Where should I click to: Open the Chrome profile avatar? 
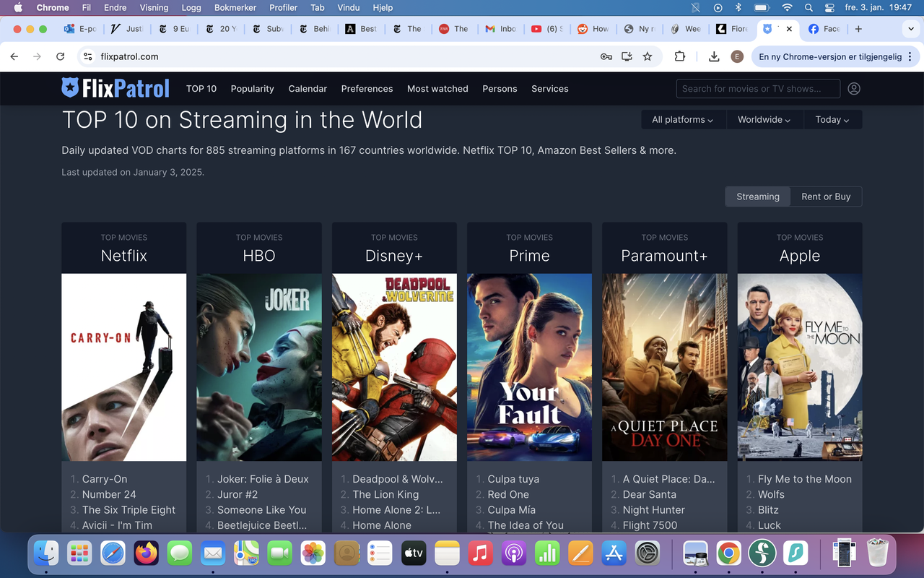737,56
